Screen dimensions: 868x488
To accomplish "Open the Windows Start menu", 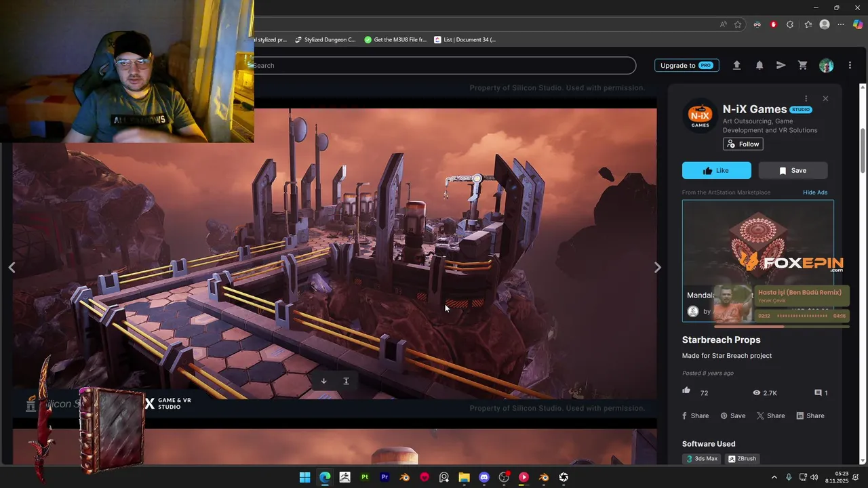I will [x=305, y=477].
